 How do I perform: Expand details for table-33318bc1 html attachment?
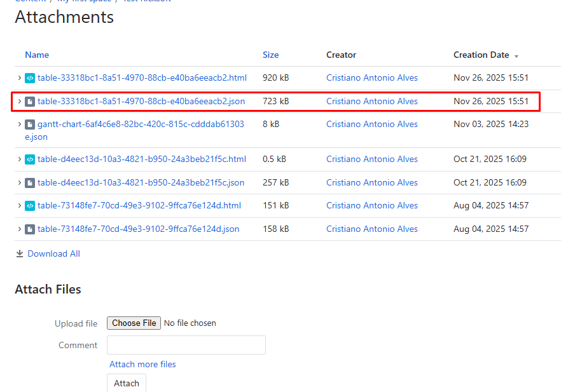point(20,78)
